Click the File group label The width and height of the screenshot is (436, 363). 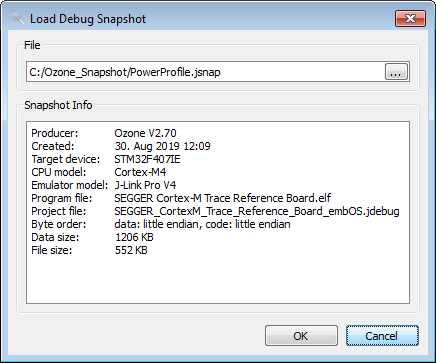click(x=32, y=45)
